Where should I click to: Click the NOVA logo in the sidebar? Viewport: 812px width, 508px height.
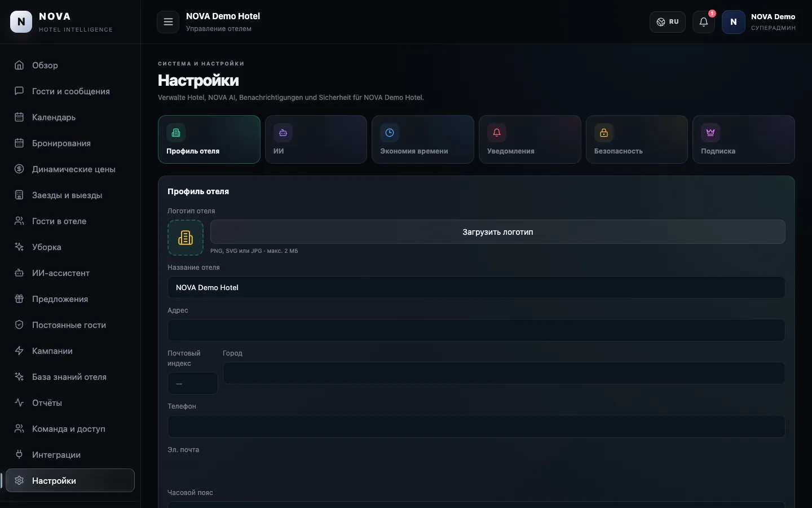pyautogui.click(x=21, y=22)
